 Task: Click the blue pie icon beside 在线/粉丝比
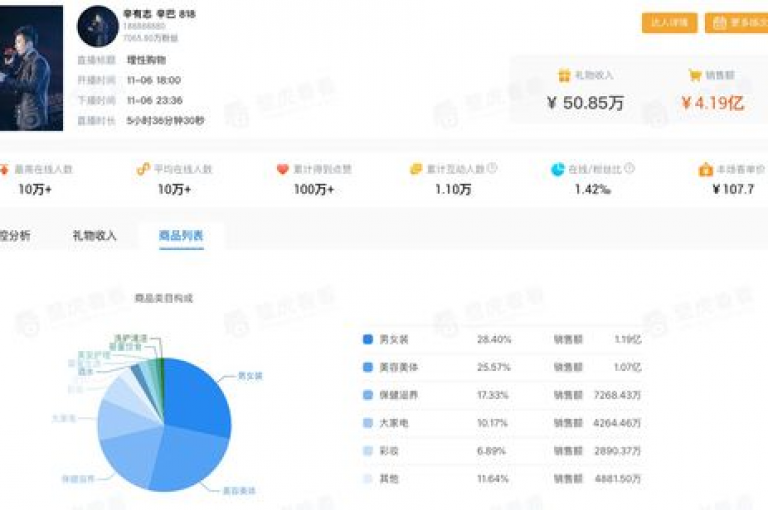click(x=557, y=169)
